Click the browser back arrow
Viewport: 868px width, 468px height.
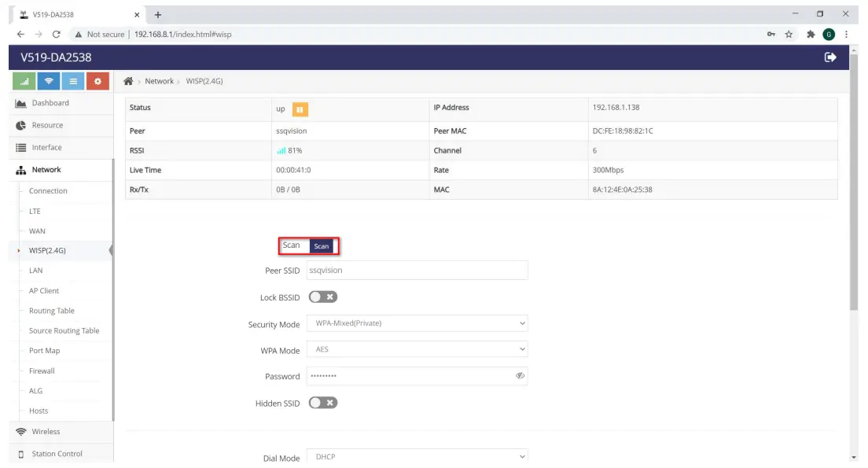pos(20,35)
